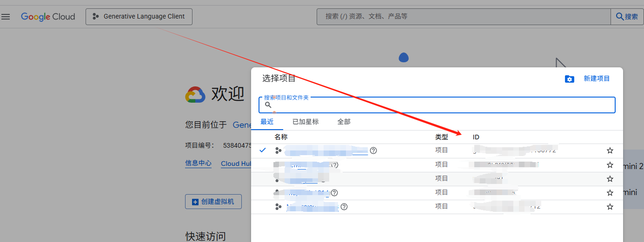Switch to the 全部 tab
The height and width of the screenshot is (242, 644).
tap(344, 122)
